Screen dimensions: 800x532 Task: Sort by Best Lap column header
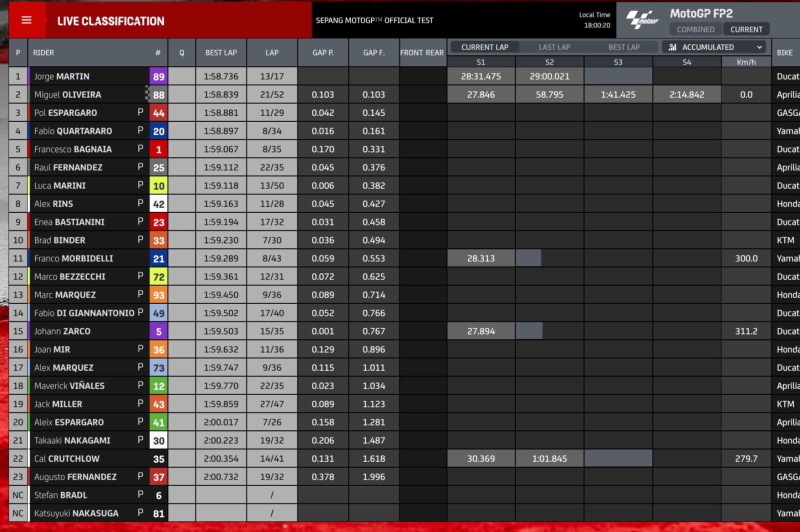pyautogui.click(x=221, y=52)
